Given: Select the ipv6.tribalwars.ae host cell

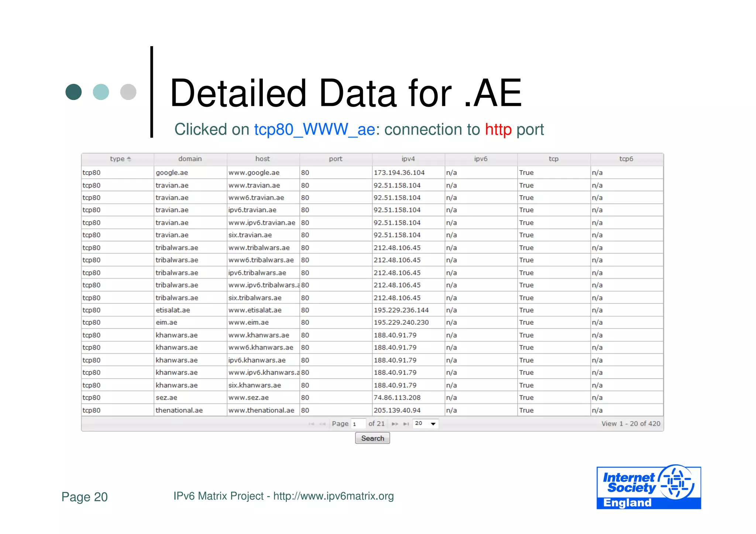Looking at the screenshot, I should [263, 273].
